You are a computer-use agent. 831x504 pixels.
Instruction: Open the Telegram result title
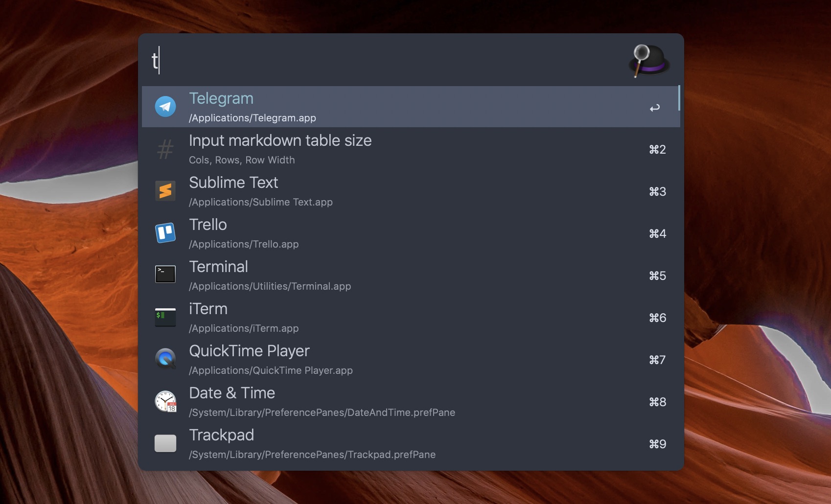click(221, 98)
